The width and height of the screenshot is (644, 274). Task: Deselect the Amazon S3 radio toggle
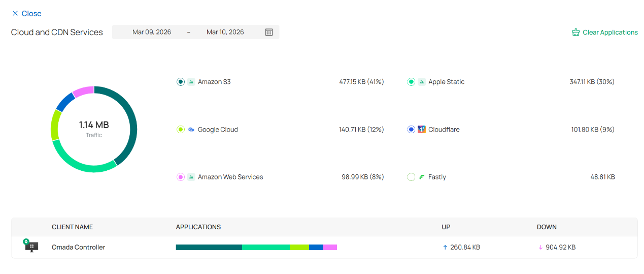click(x=180, y=82)
